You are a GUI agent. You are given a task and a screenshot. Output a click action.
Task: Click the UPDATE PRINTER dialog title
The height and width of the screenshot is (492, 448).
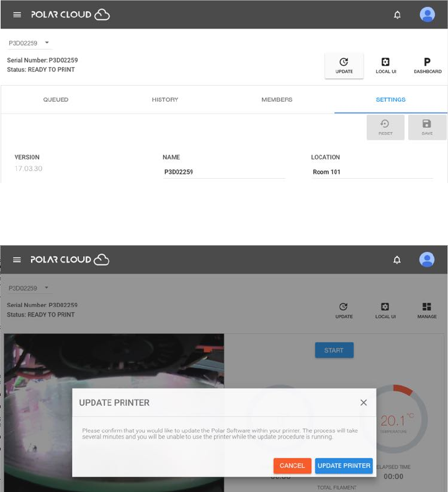click(x=114, y=403)
